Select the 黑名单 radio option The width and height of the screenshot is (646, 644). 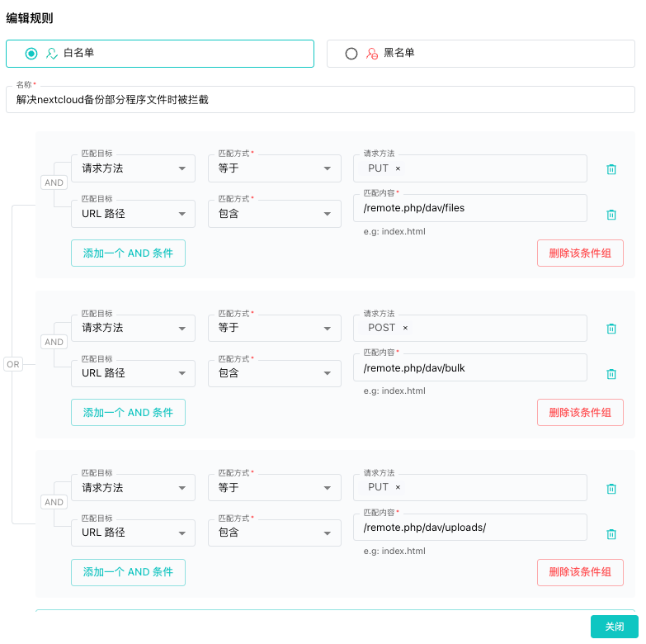coord(351,54)
